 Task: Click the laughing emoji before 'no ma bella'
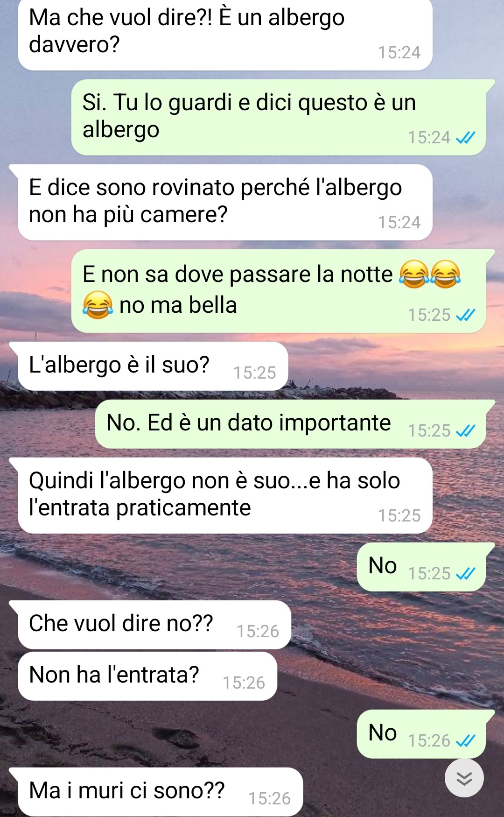98,305
